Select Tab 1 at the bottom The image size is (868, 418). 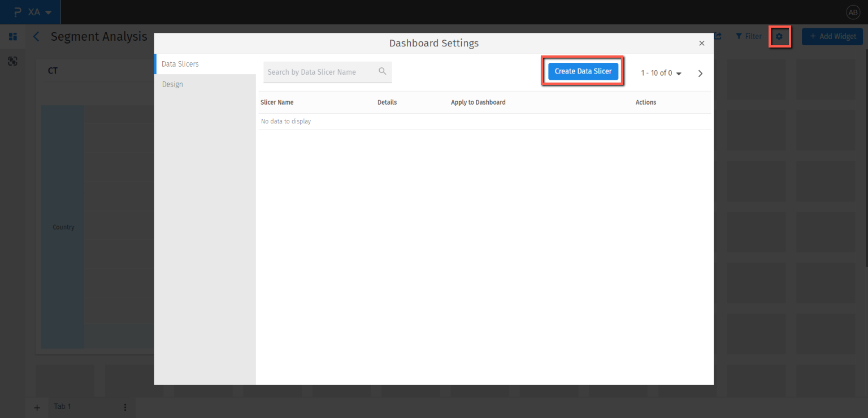63,407
